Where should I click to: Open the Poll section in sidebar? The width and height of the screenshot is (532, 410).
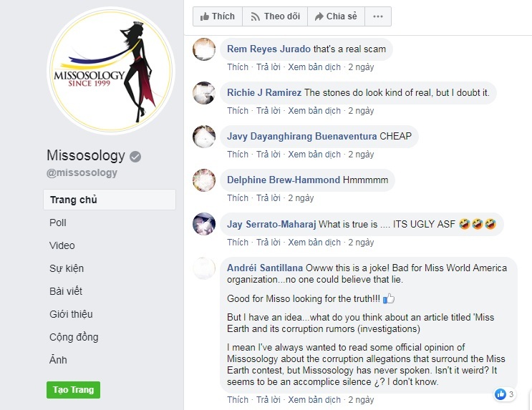tap(58, 223)
